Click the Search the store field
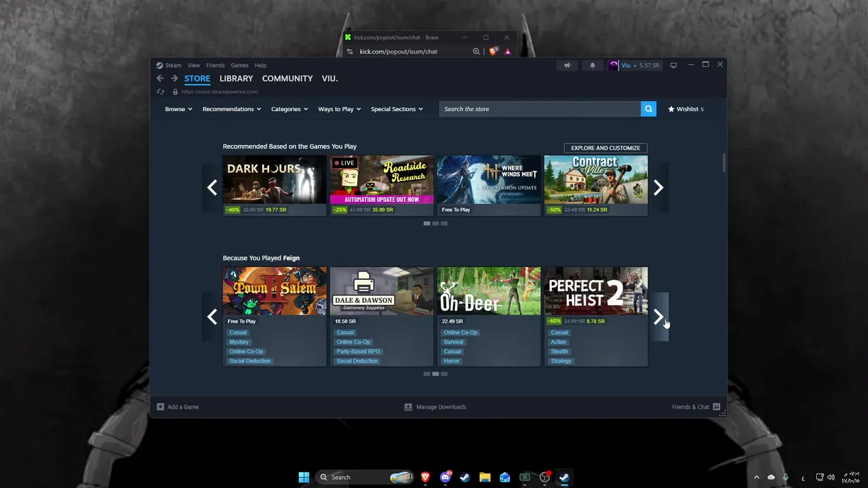This screenshot has height=488, width=868. point(540,108)
